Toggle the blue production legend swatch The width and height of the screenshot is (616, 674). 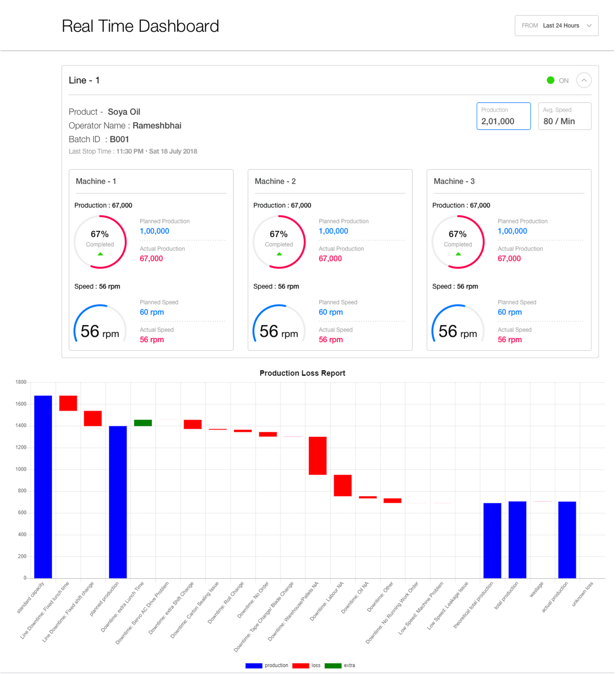(254, 665)
